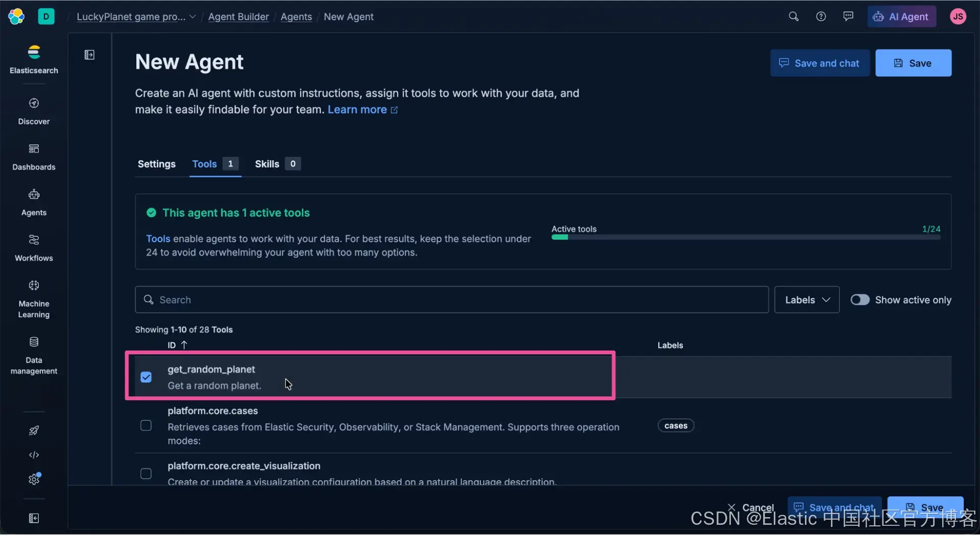
Task: Open Agents from the sidebar
Action: pyautogui.click(x=34, y=202)
